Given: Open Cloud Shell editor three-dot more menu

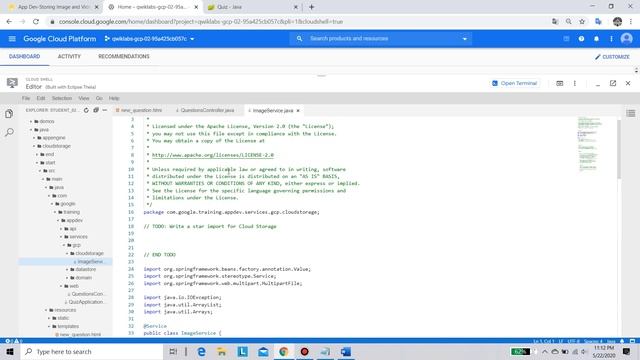Looking at the screenshot, I should click(x=575, y=83).
